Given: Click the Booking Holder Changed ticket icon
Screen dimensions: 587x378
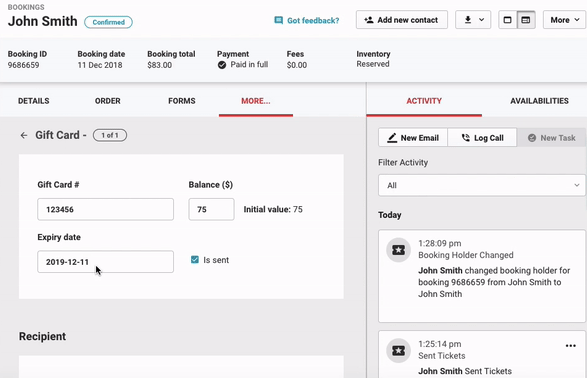Looking at the screenshot, I should click(x=398, y=250).
